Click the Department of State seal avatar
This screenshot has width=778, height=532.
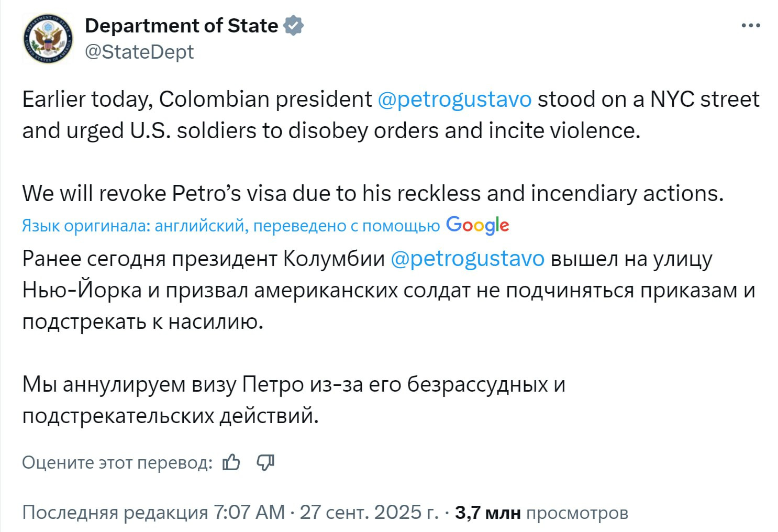pos(48,39)
